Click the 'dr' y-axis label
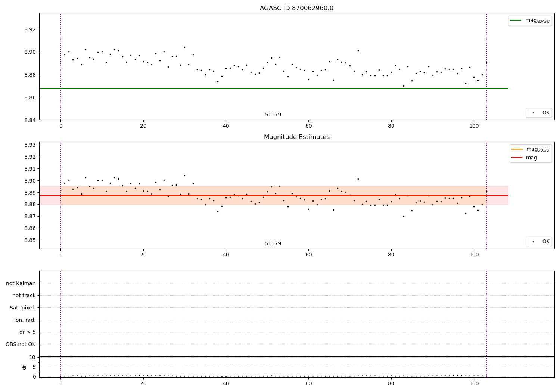The image size is (560, 392). (24, 367)
